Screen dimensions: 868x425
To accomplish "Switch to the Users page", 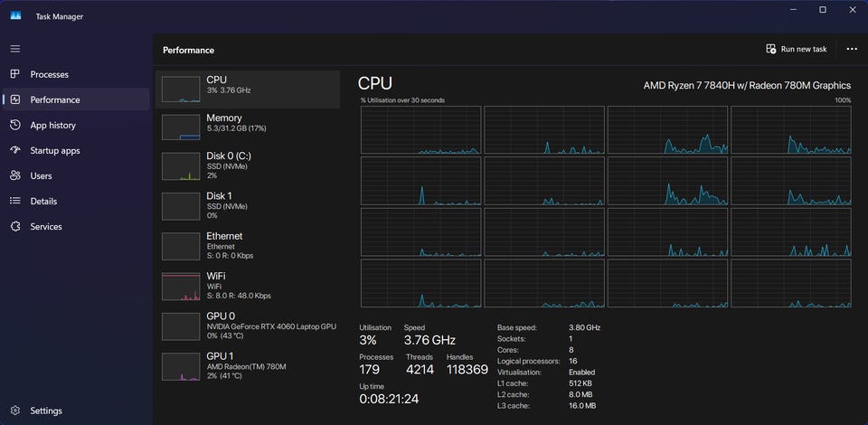I will [76, 176].
